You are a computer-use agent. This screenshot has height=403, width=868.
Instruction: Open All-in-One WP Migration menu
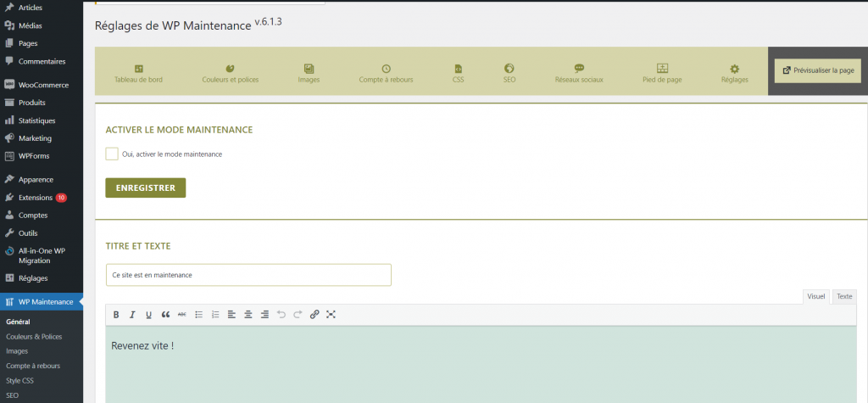(x=42, y=255)
